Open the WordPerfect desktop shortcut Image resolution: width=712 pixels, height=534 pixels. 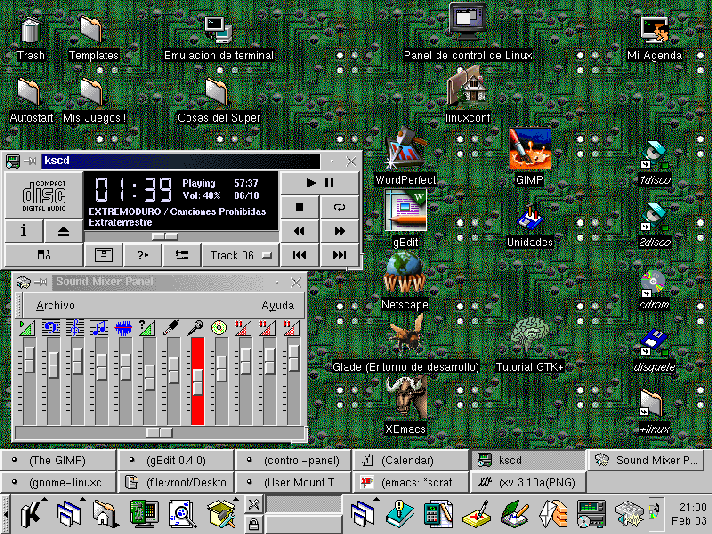tap(404, 150)
